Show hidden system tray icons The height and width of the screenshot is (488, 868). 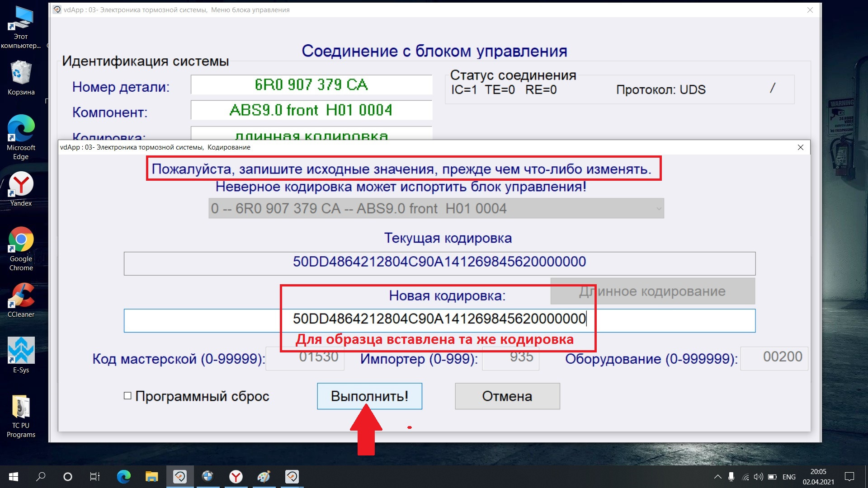[x=717, y=477]
